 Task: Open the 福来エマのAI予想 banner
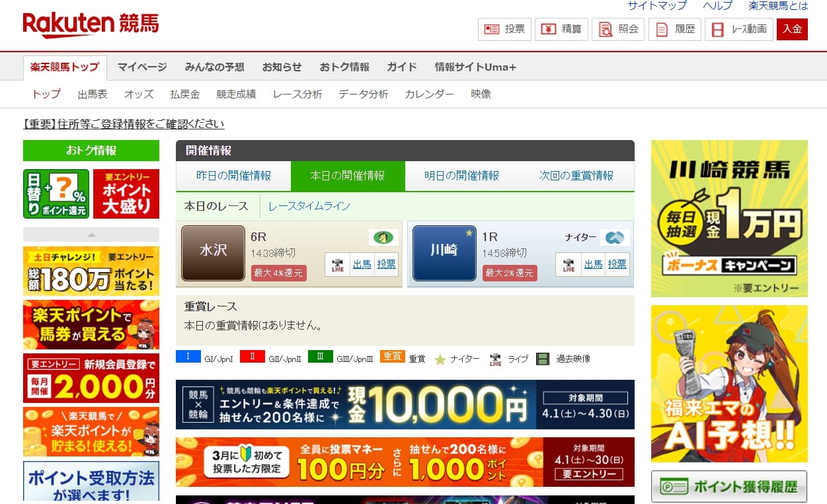(x=729, y=384)
